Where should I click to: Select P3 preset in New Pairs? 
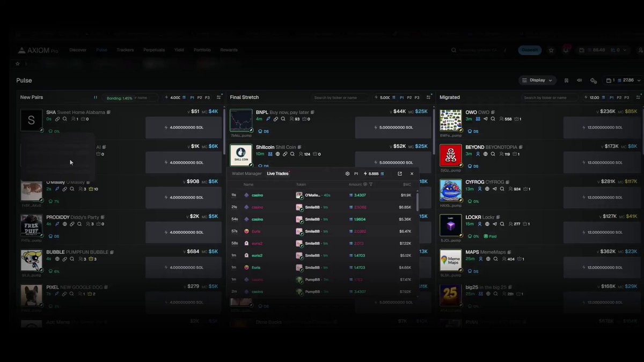[207, 98]
